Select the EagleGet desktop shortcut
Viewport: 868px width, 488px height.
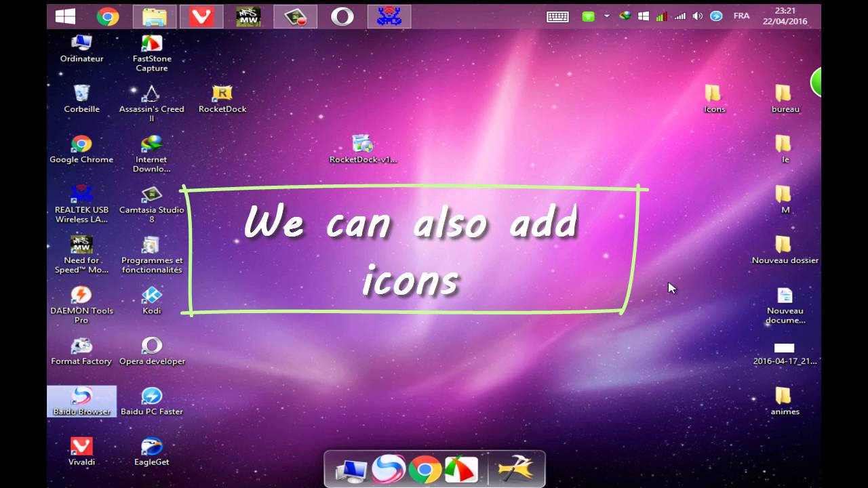point(151,451)
